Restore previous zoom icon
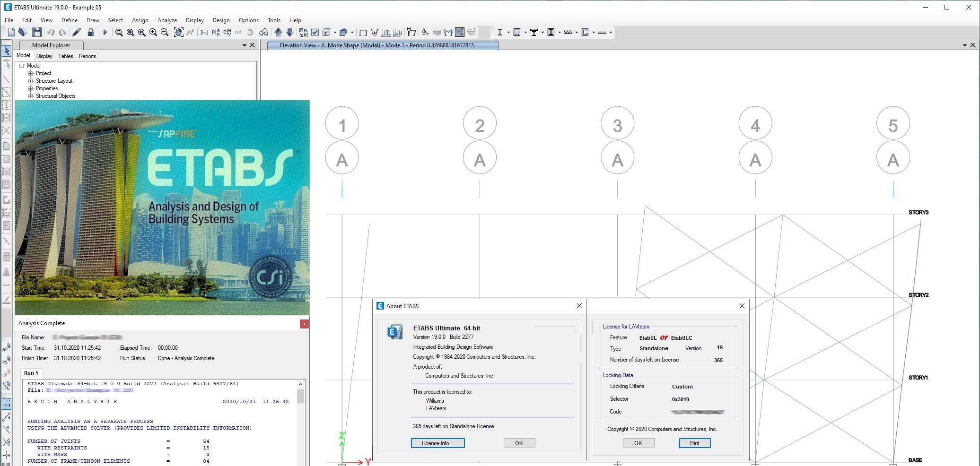 [142, 32]
